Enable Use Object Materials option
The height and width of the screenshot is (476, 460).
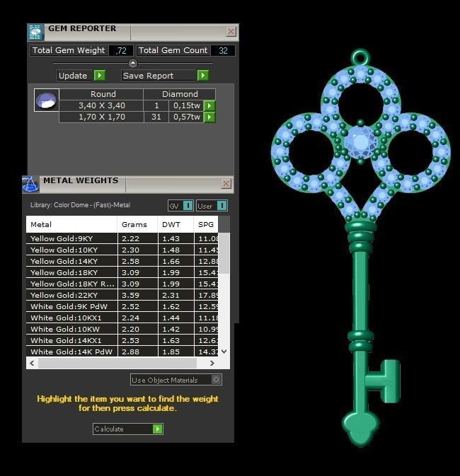[x=216, y=380]
